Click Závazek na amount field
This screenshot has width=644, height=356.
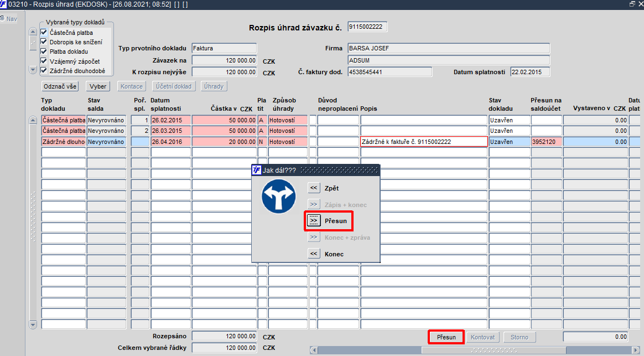tap(224, 60)
